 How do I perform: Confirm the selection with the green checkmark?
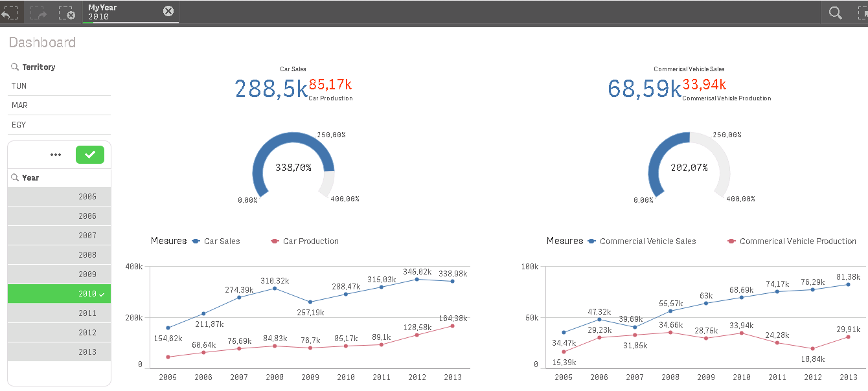click(x=90, y=155)
